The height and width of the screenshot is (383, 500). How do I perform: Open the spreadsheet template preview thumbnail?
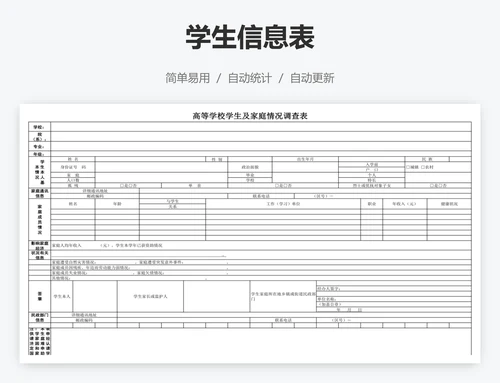(250, 233)
